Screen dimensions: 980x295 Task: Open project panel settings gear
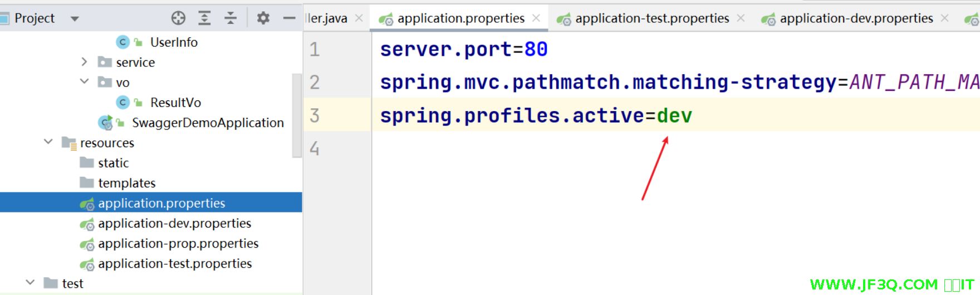(x=263, y=18)
